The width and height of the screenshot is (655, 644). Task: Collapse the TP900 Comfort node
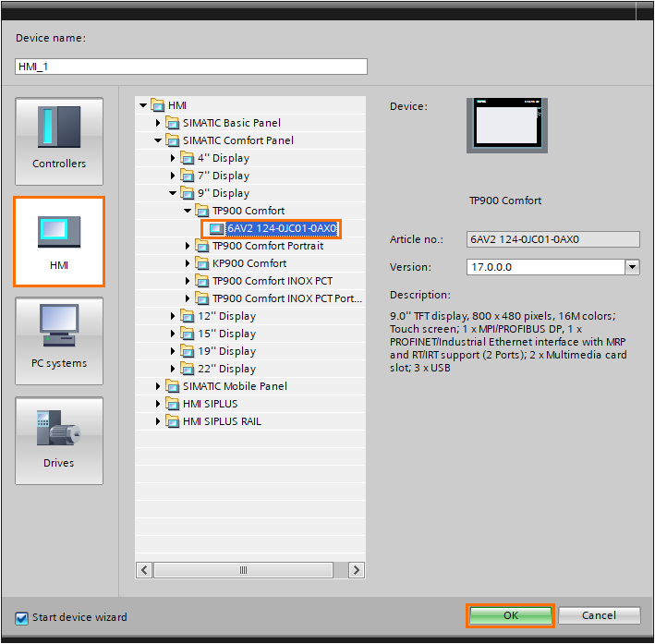[188, 211]
